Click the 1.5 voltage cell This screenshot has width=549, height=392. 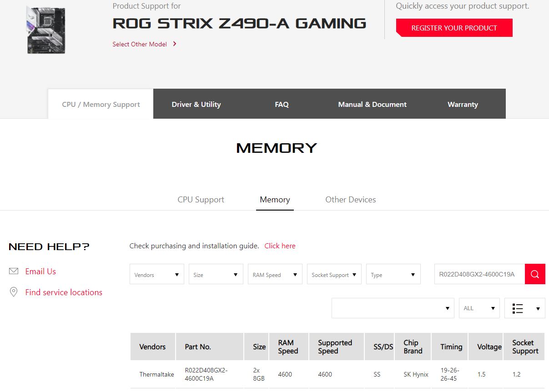coord(481,375)
